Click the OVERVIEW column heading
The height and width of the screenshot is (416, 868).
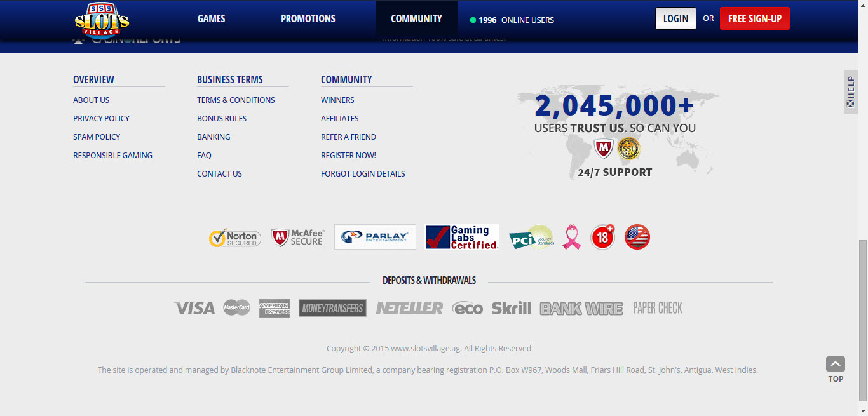[93, 80]
